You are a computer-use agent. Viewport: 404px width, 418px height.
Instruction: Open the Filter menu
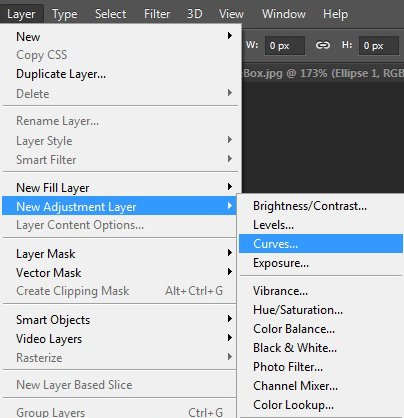[x=157, y=14]
